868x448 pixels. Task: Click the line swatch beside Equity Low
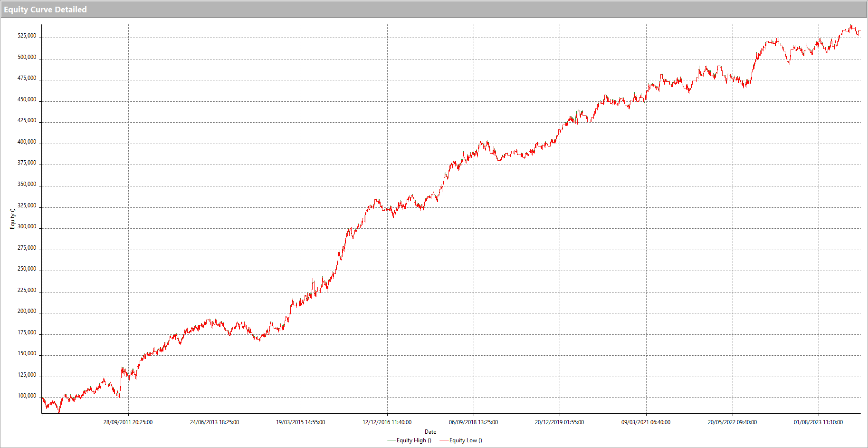(444, 440)
